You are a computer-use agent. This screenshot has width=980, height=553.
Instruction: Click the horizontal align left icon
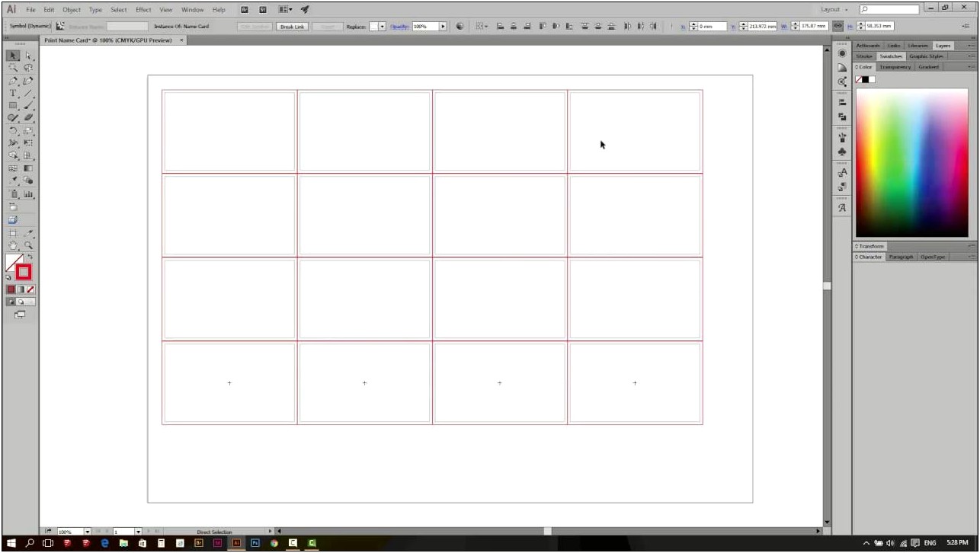tap(501, 26)
